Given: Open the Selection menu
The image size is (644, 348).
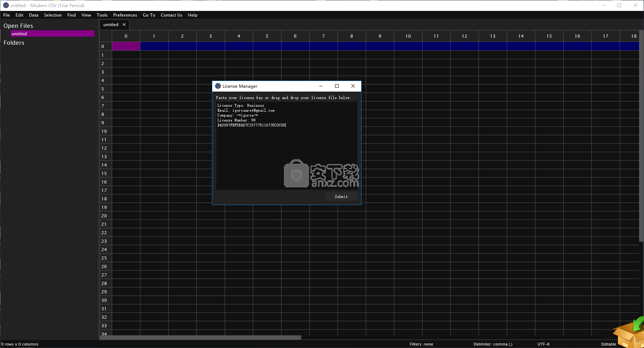Looking at the screenshot, I should [53, 15].
